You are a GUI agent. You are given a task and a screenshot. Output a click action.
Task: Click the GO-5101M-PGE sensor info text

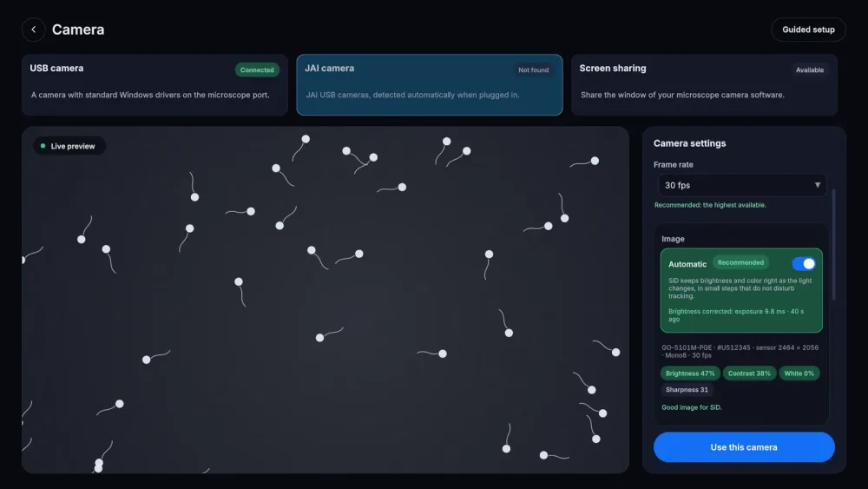tap(740, 351)
